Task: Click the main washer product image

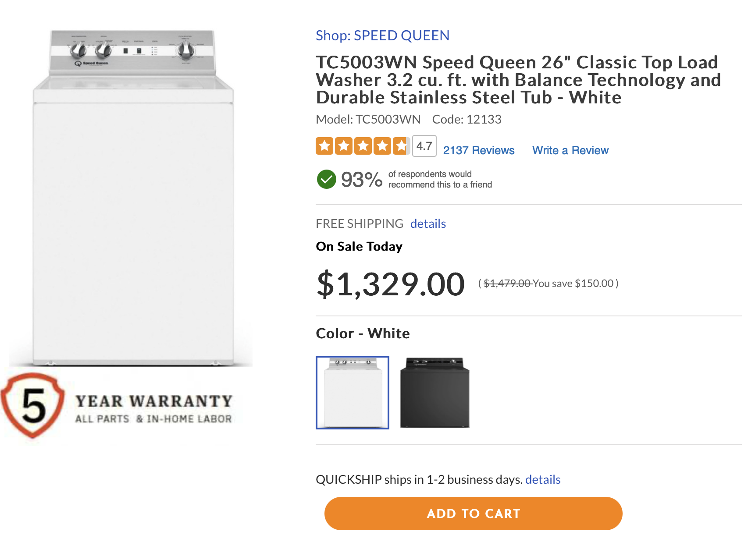Action: [133, 197]
